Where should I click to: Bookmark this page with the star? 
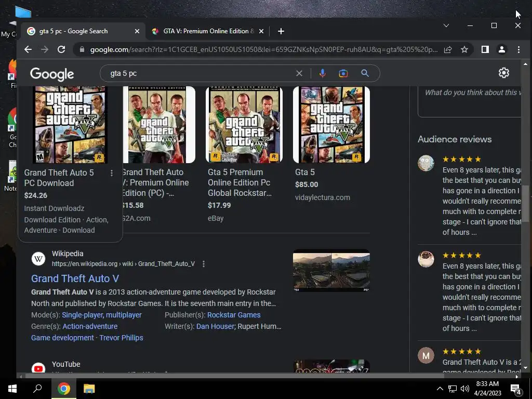pos(464,49)
